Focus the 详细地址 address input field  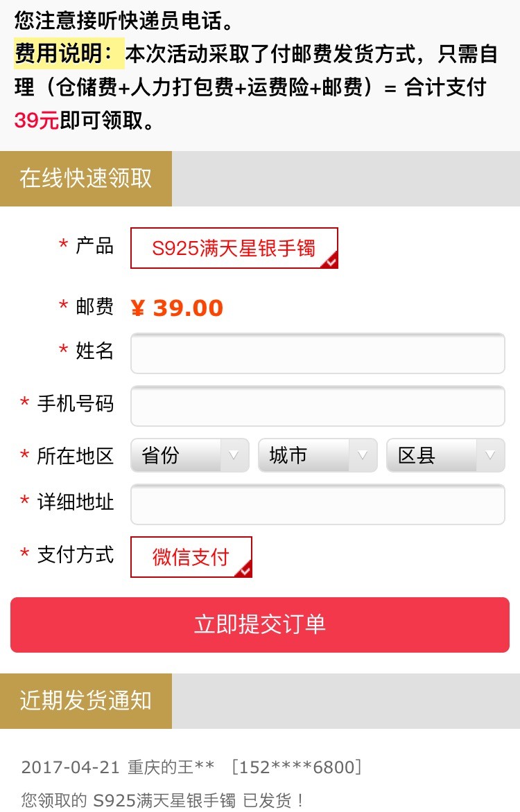coord(318,504)
